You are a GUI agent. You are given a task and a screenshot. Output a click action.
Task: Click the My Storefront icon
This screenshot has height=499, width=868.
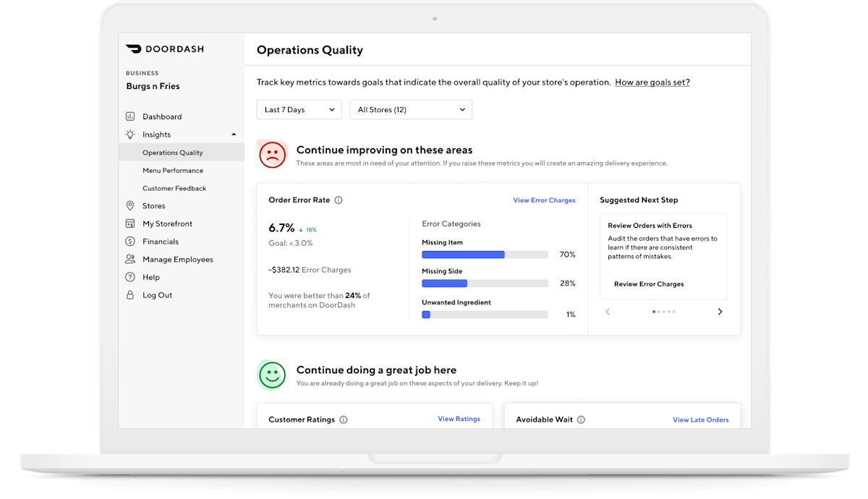coord(130,223)
